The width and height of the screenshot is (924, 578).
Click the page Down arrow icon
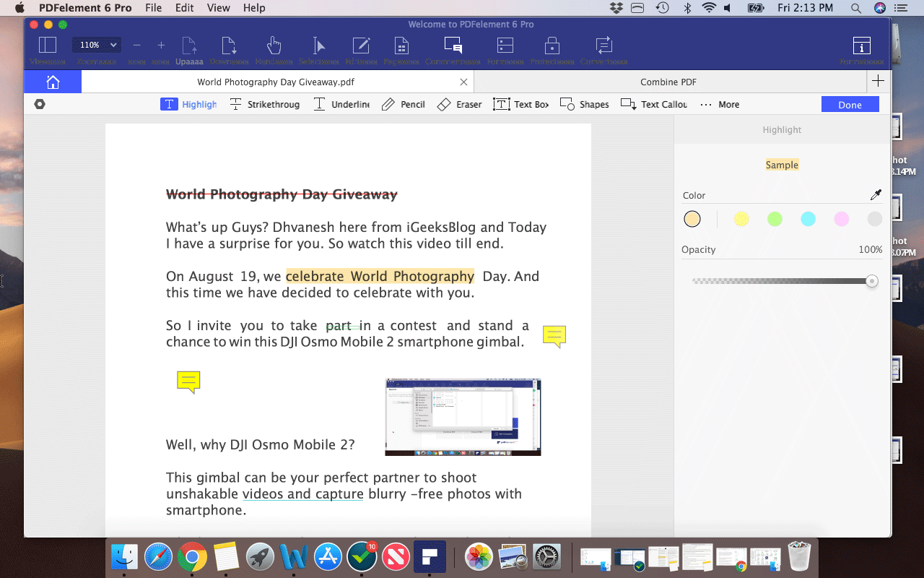[x=229, y=46]
